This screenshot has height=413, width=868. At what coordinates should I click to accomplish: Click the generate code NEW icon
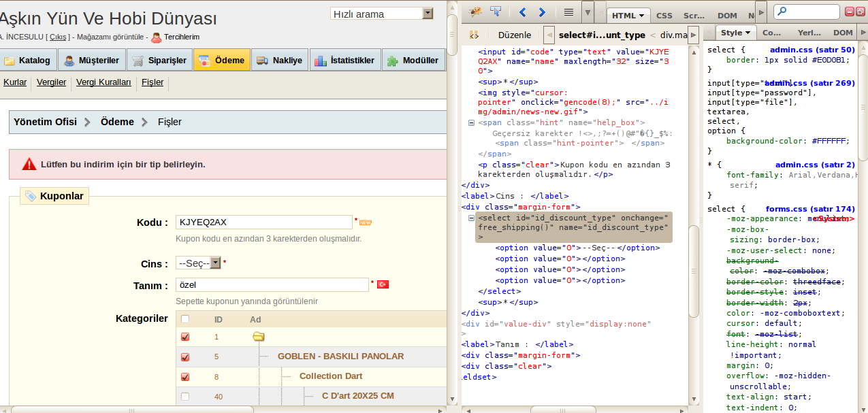[366, 222]
